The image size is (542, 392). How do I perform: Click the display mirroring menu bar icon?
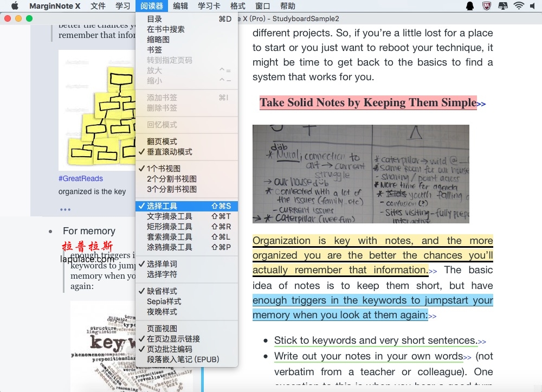pos(502,6)
